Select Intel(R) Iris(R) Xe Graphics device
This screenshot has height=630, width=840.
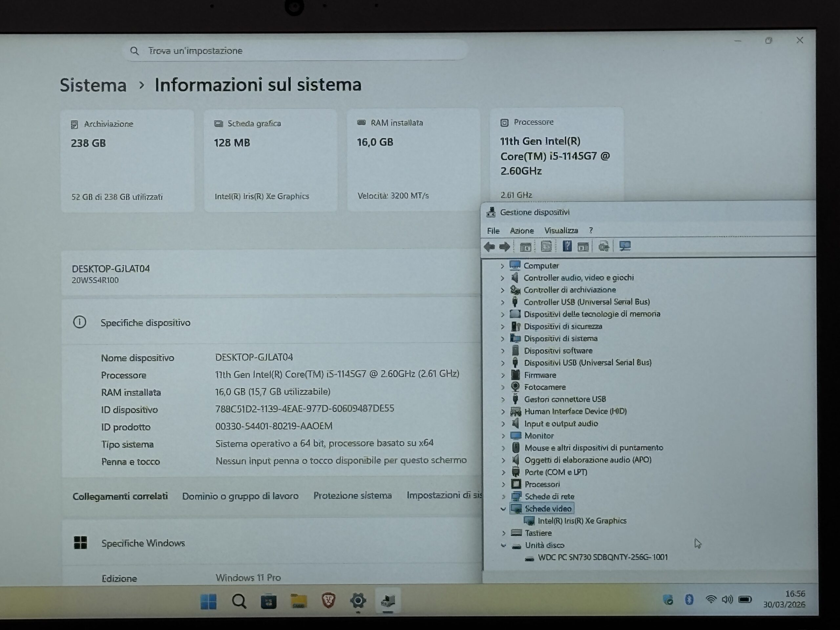[x=582, y=521]
